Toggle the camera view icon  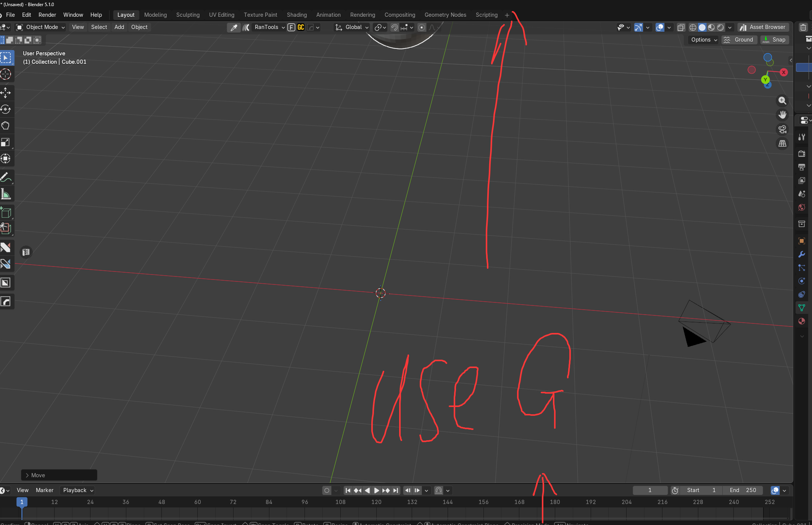782,129
